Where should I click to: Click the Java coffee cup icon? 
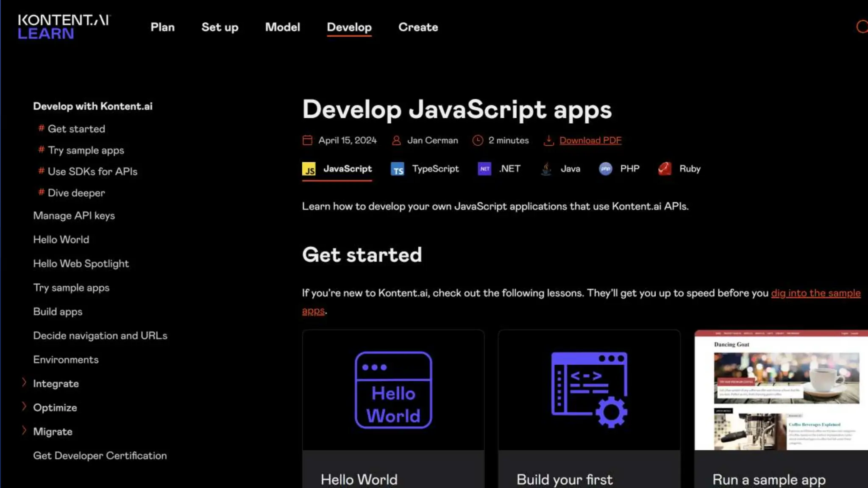[546, 169]
